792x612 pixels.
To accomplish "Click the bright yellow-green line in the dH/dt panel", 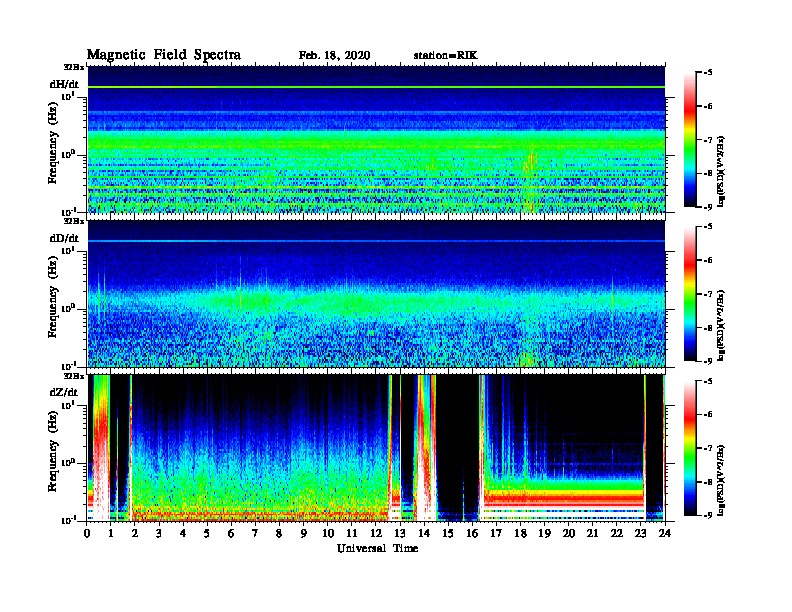I will 376,87.
